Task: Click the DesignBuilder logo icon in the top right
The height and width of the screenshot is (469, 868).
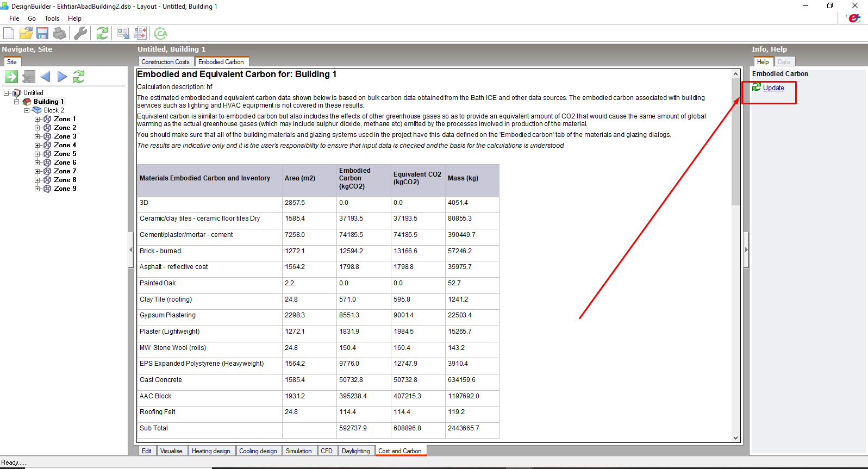Action: (854, 18)
